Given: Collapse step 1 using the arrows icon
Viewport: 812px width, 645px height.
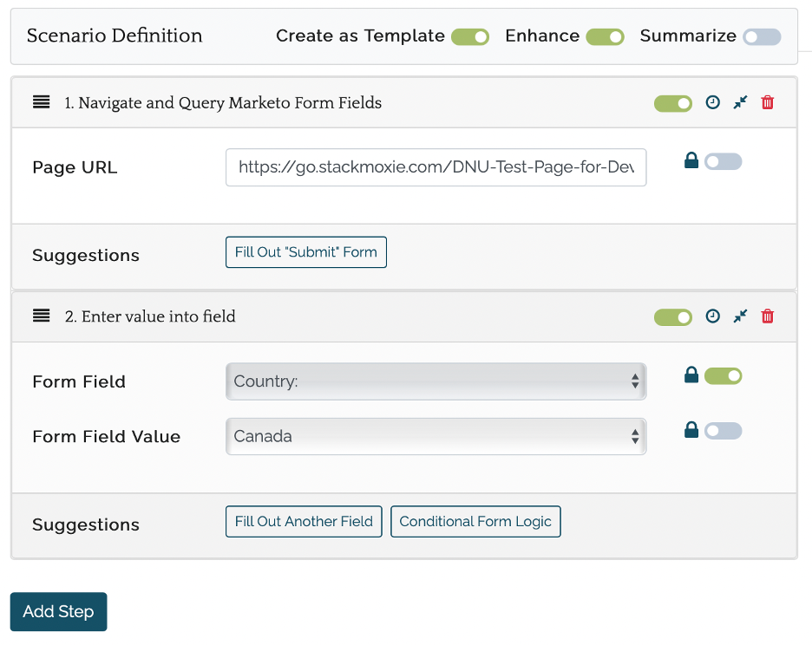Looking at the screenshot, I should coord(740,102).
